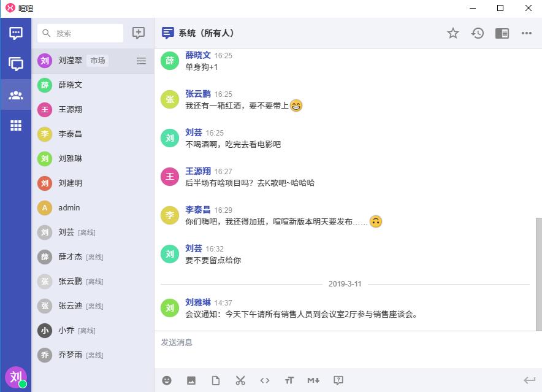Click the send image icon
This screenshot has width=542, height=392.
[191, 380]
